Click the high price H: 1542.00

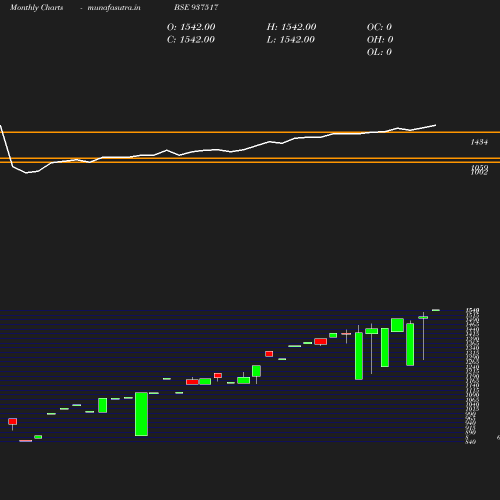point(291,27)
